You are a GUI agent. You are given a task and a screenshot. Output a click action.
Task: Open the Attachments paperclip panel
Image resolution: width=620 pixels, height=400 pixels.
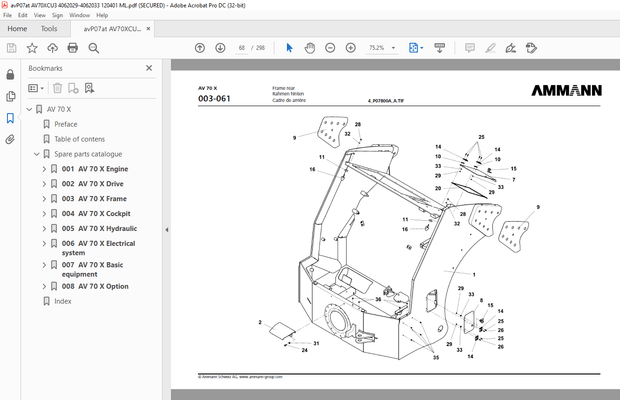10,139
